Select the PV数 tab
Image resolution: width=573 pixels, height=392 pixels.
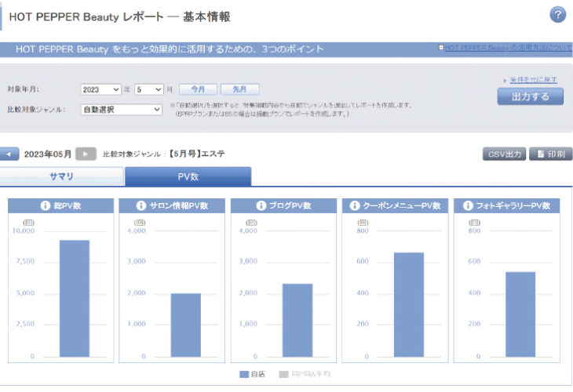188,176
